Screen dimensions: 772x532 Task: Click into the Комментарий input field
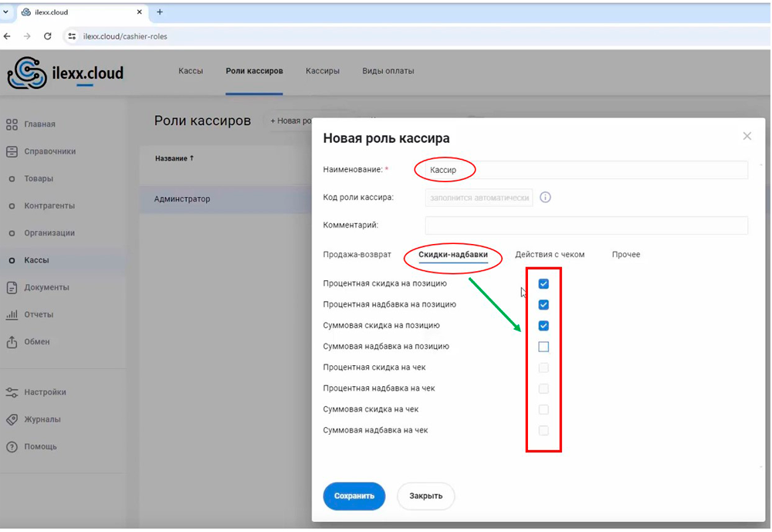[586, 225]
